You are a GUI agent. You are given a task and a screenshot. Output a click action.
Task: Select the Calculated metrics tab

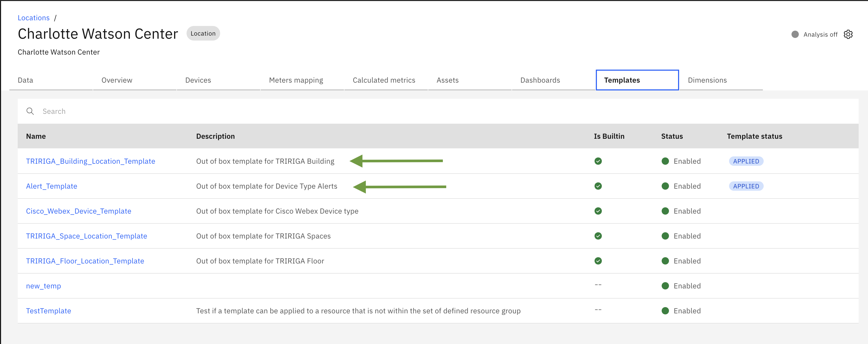[x=386, y=80]
